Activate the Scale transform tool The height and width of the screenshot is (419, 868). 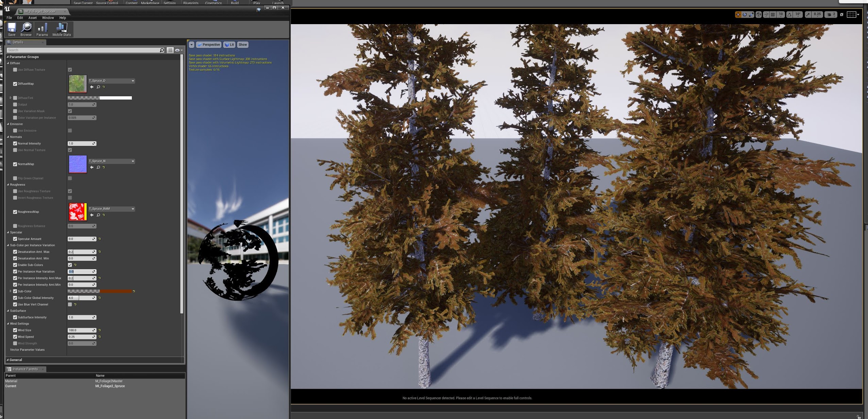tap(751, 14)
